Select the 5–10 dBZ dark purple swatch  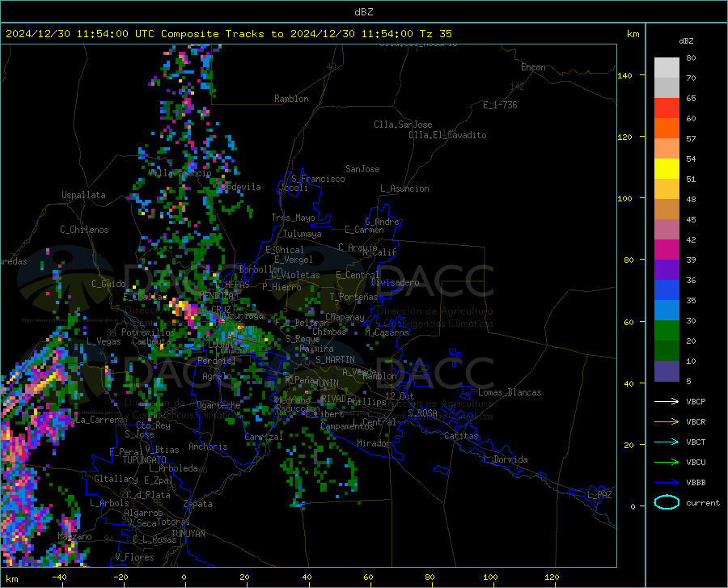click(667, 371)
